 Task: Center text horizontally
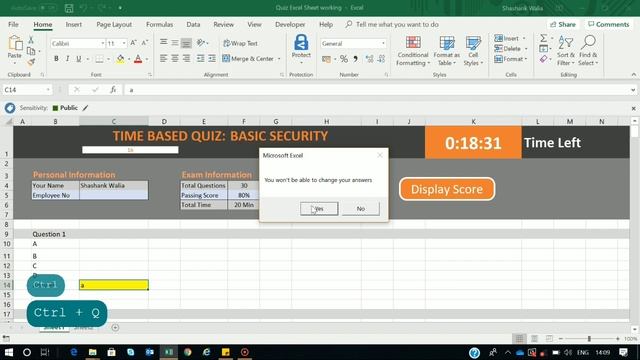click(175, 59)
